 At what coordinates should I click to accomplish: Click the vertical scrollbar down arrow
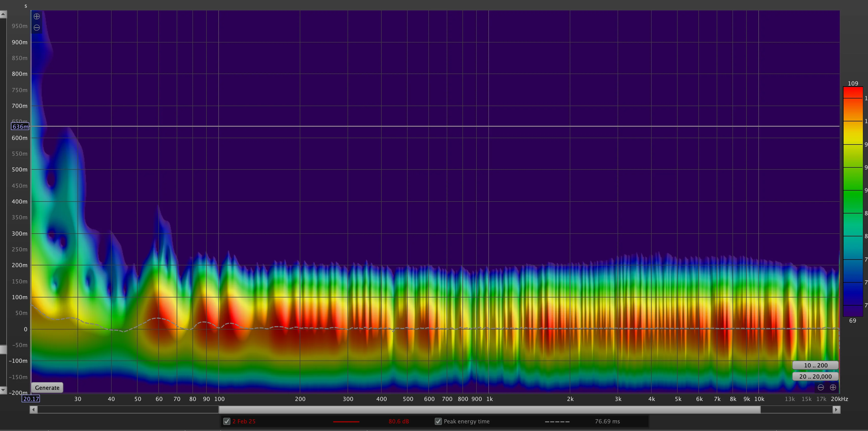pos(3,390)
